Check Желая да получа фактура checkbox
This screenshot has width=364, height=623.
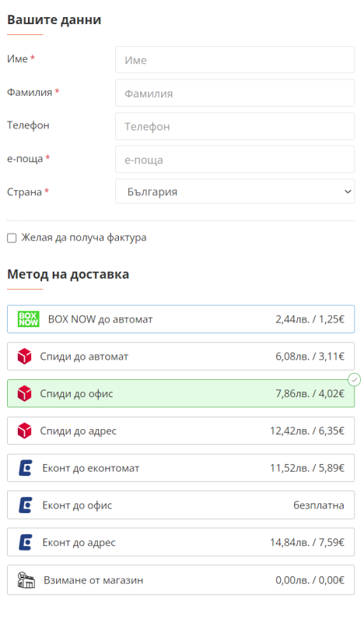[12, 238]
